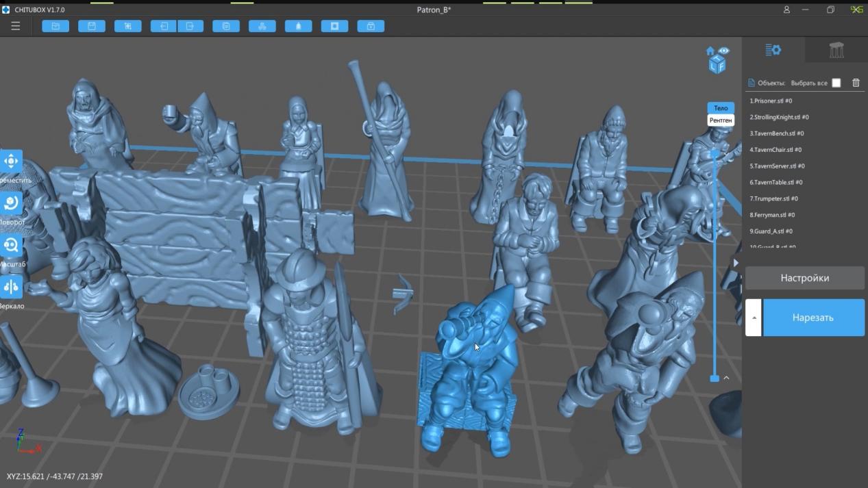Select the Mirror (Зеркало) tool
This screenshot has width=868, height=488.
click(x=11, y=287)
